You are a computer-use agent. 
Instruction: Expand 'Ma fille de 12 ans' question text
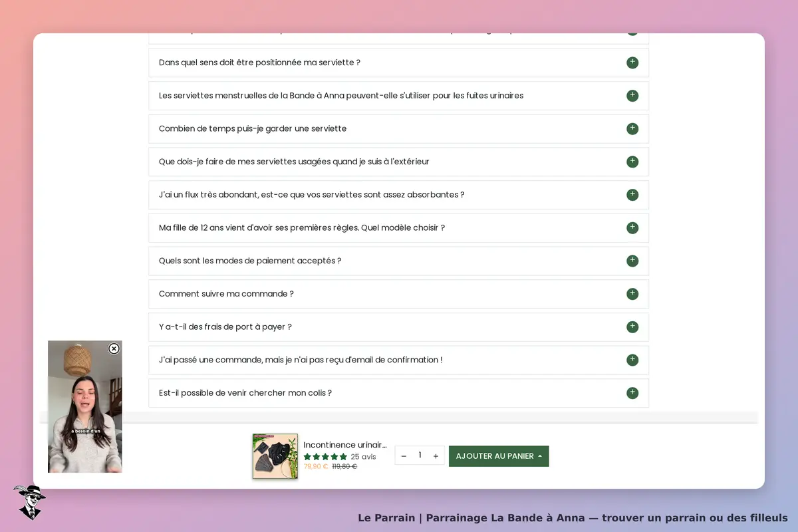click(302, 227)
